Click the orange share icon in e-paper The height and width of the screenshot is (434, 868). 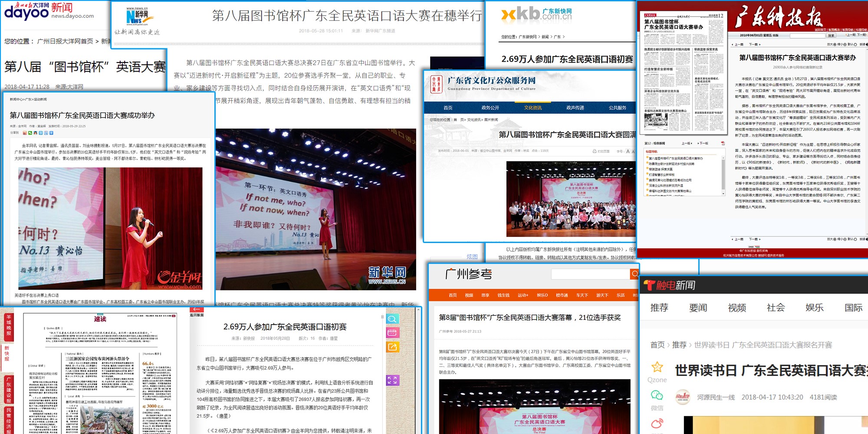pos(392,347)
